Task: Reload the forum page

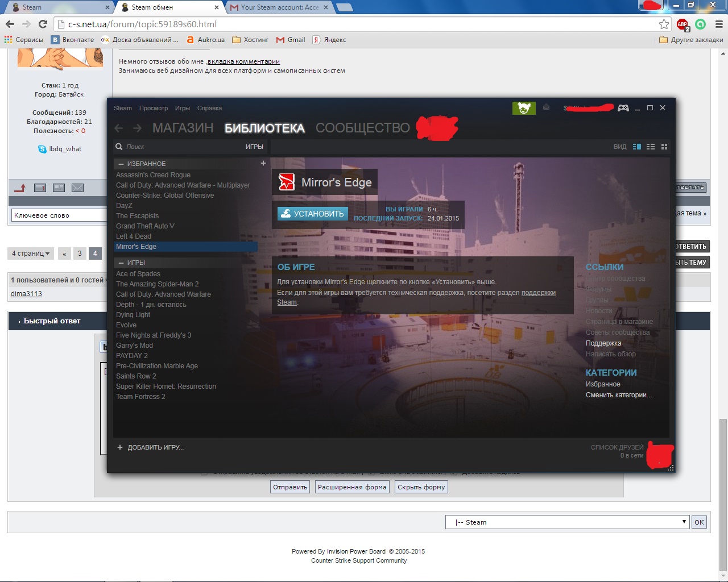Action: coord(43,24)
